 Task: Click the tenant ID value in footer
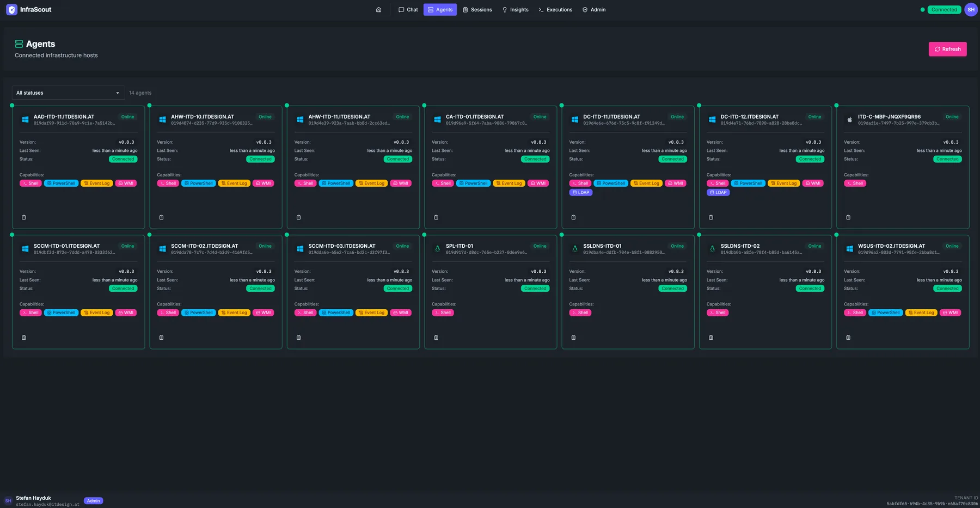932,504
